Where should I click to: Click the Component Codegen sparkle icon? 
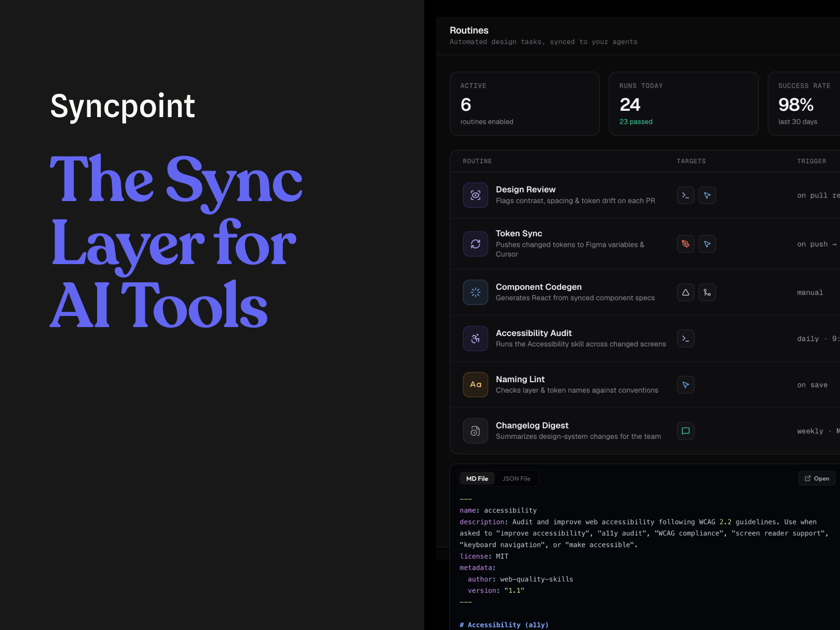[x=475, y=292]
